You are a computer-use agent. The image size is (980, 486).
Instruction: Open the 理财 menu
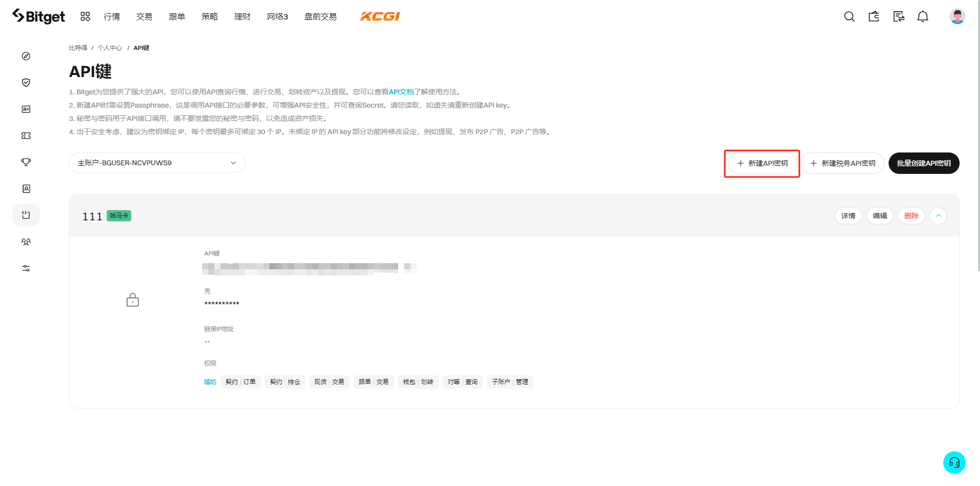[x=242, y=16]
